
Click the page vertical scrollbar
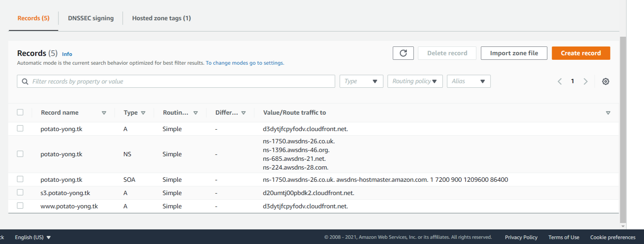(x=623, y=129)
